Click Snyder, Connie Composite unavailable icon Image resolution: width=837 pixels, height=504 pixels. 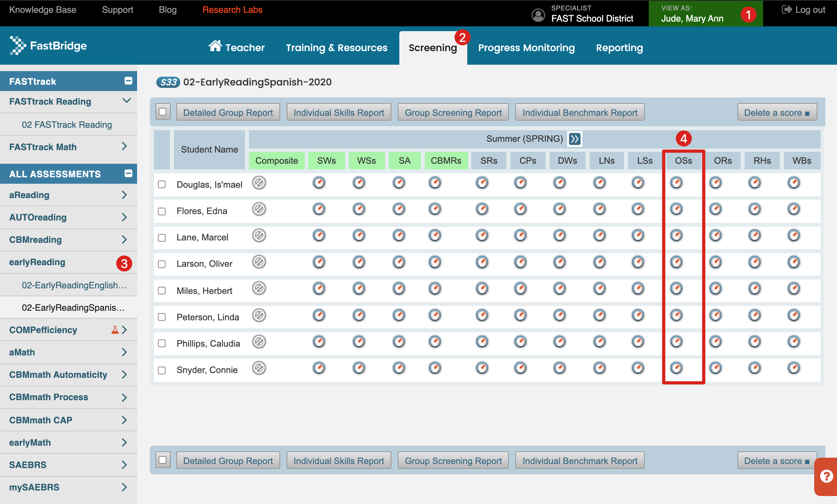(259, 368)
